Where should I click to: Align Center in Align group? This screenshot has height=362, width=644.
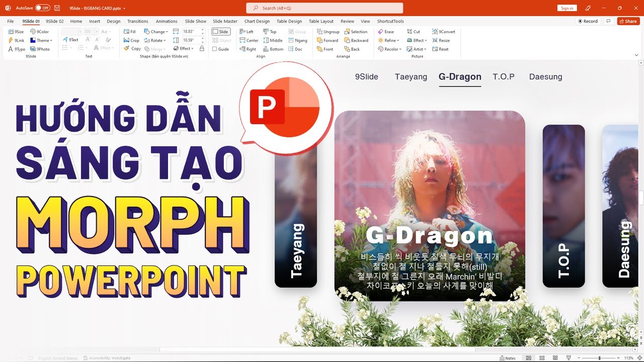click(x=249, y=40)
